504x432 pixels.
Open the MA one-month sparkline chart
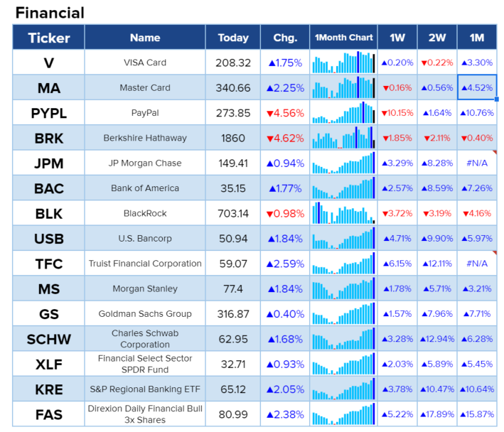click(343, 87)
